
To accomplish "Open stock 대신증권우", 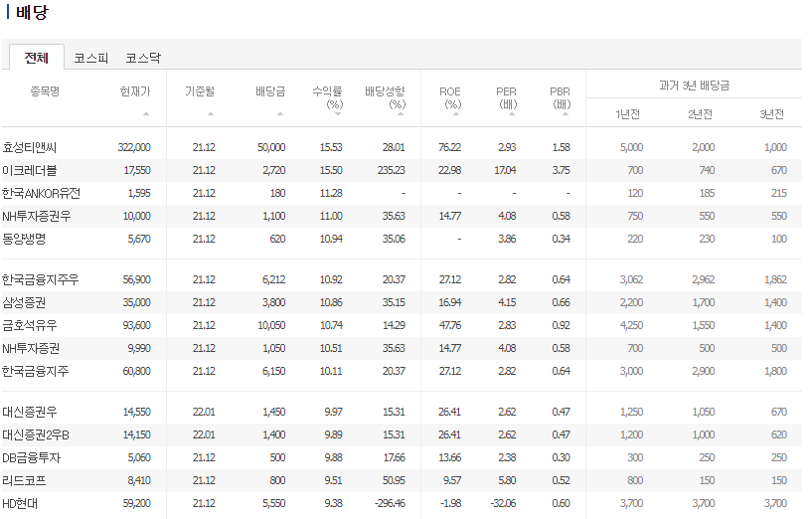I will [x=30, y=412].
